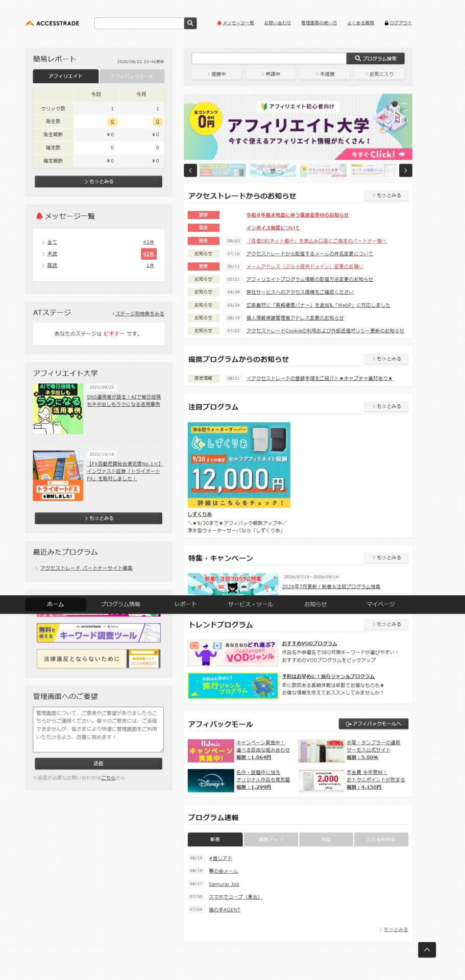Image resolution: width=465 pixels, height=980 pixels.
Task: Select 報酬アップ tab in プログラム速報
Action: pyautogui.click(x=271, y=840)
